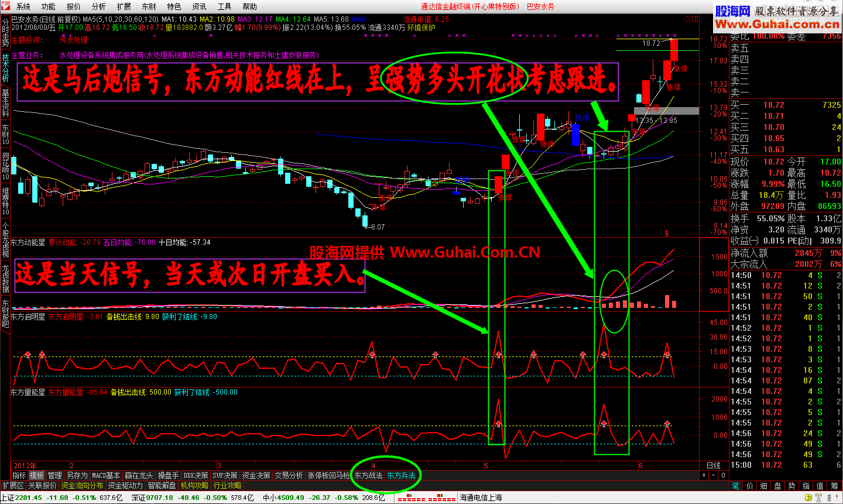
Task: Open the 特色 menu
Action: pyautogui.click(x=174, y=6)
